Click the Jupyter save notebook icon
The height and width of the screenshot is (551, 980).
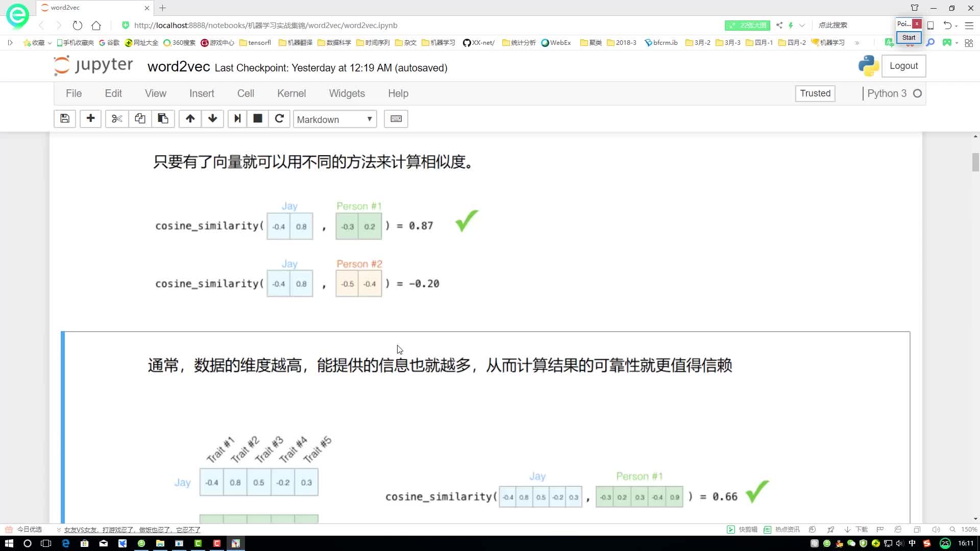(x=65, y=119)
